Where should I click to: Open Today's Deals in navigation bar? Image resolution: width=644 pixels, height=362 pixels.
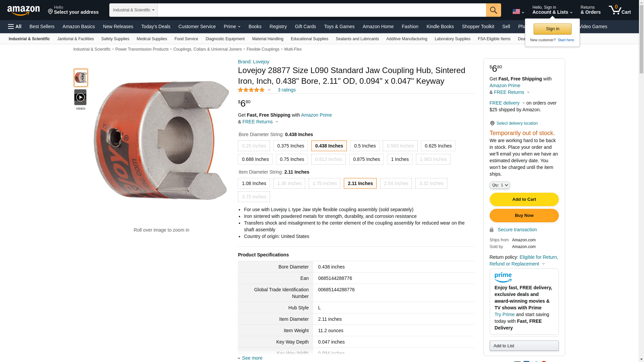click(x=156, y=26)
